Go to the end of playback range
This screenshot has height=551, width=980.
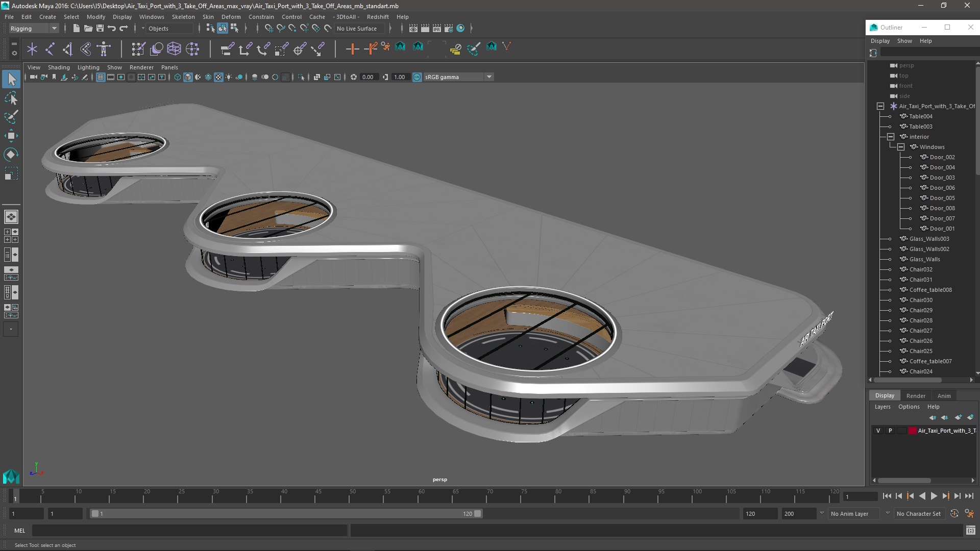(969, 496)
